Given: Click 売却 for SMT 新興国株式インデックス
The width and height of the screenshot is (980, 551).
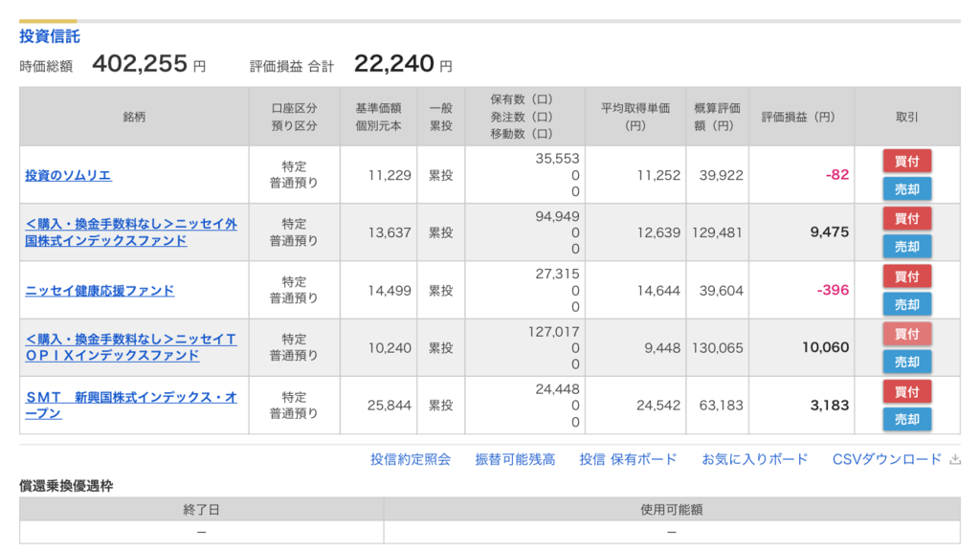Looking at the screenshot, I should tap(907, 419).
